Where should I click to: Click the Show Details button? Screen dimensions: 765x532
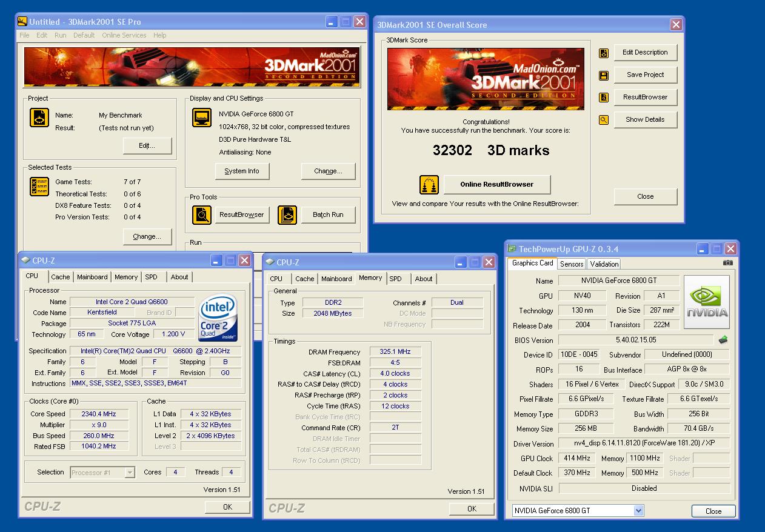tap(645, 119)
